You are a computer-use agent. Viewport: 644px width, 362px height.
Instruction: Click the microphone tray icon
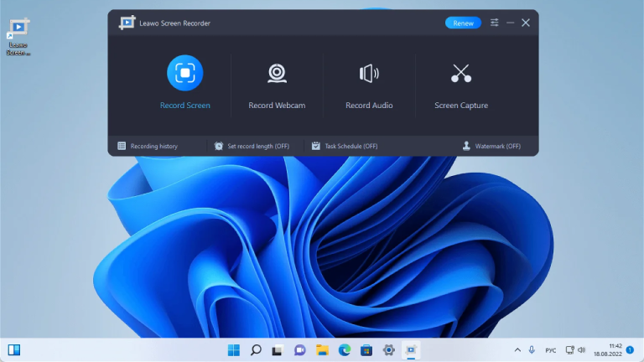532,349
